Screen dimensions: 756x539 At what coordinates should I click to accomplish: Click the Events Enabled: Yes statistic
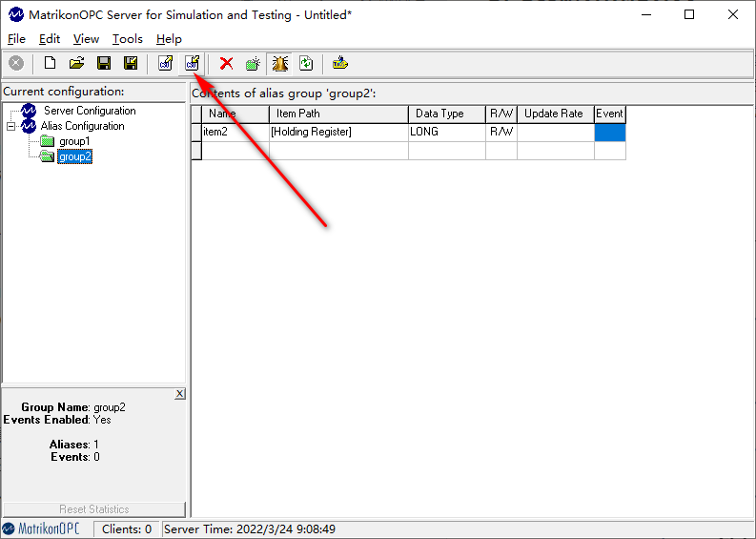[x=57, y=420]
